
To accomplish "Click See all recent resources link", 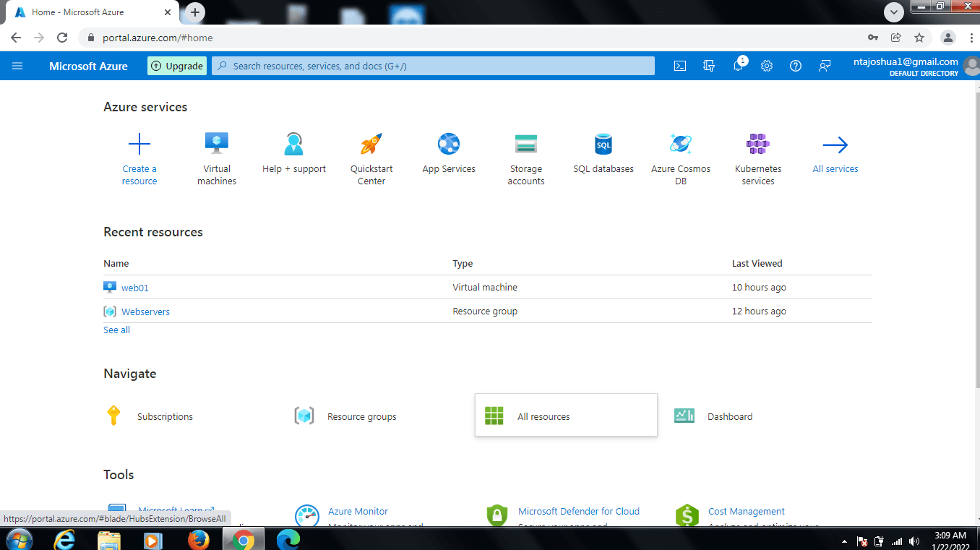I will coord(116,330).
